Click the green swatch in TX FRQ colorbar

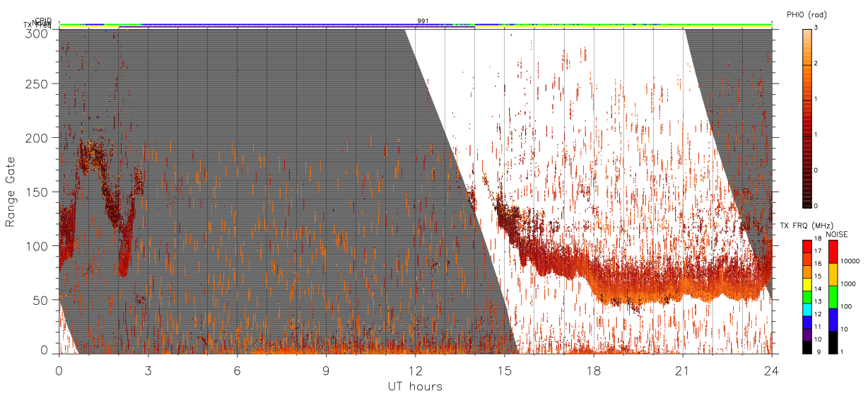pyautogui.click(x=807, y=297)
